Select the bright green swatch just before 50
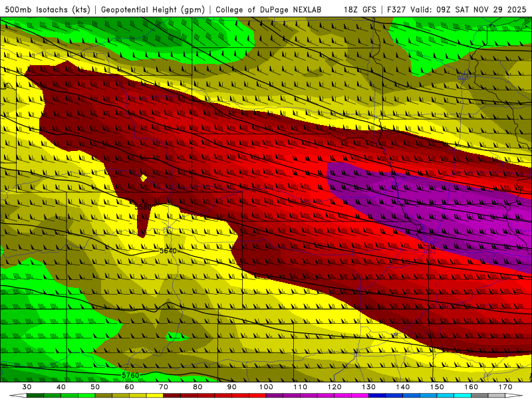Image resolution: width=532 pixels, height=399 pixels. coord(86,396)
